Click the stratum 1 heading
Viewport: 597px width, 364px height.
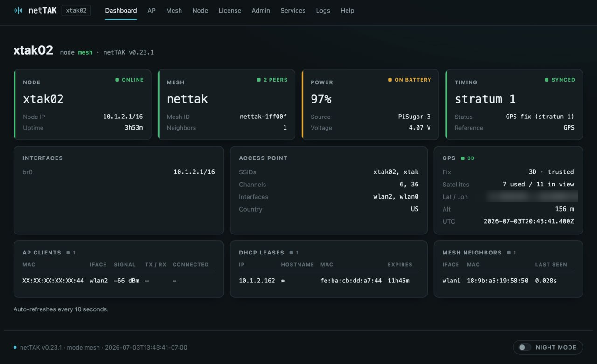tap(485, 99)
